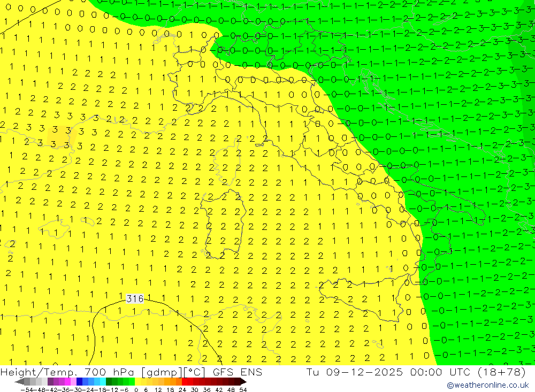The height and width of the screenshot is (392, 535).
Task: Click the '54' legend value under colorbar
Action: point(243,390)
